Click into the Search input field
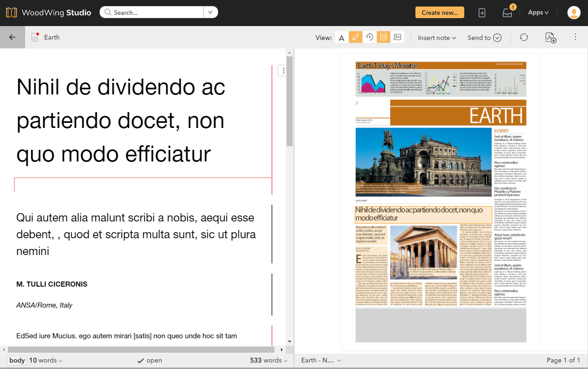The image size is (588, 369). (156, 13)
